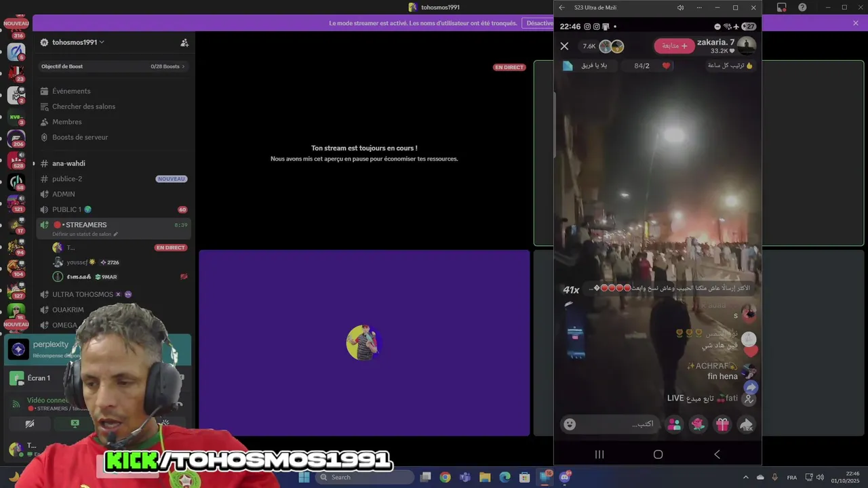Open Microsoft Edge from taskbar
Viewport: 868px width, 488px height.
pyautogui.click(x=505, y=477)
